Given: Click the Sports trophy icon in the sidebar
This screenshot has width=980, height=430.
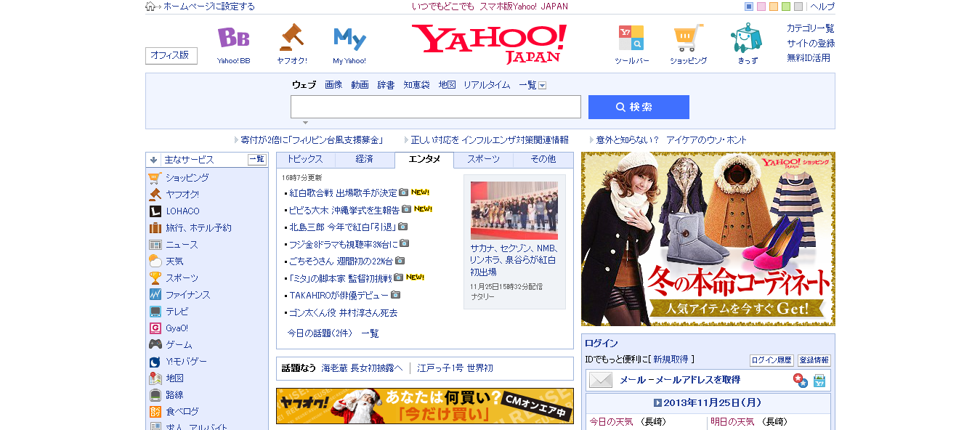Looking at the screenshot, I should [x=155, y=277].
